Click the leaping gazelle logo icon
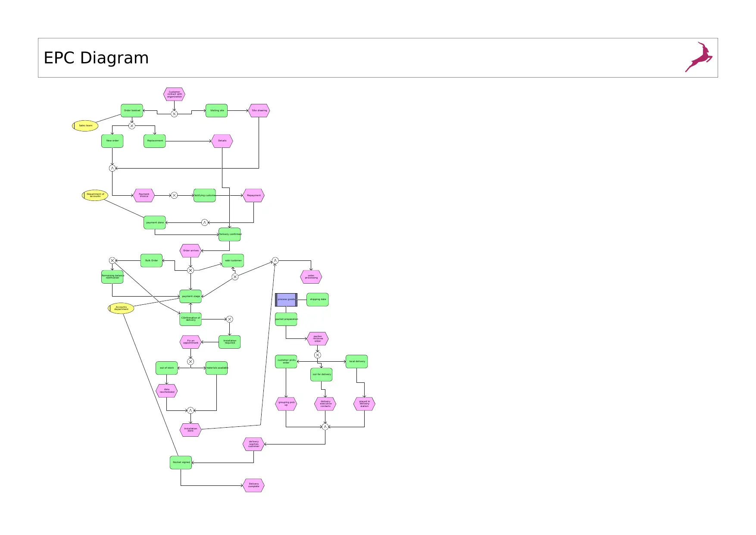756x535 pixels. pos(699,57)
